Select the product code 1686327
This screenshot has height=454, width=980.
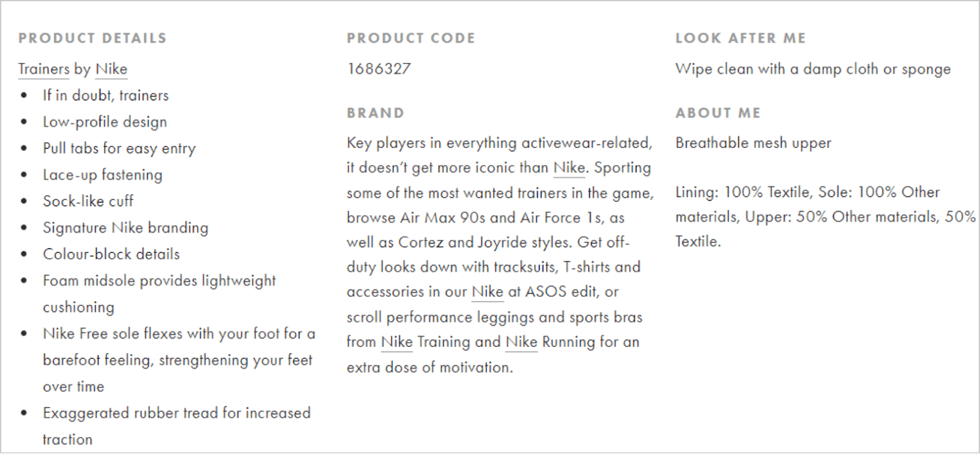379,69
